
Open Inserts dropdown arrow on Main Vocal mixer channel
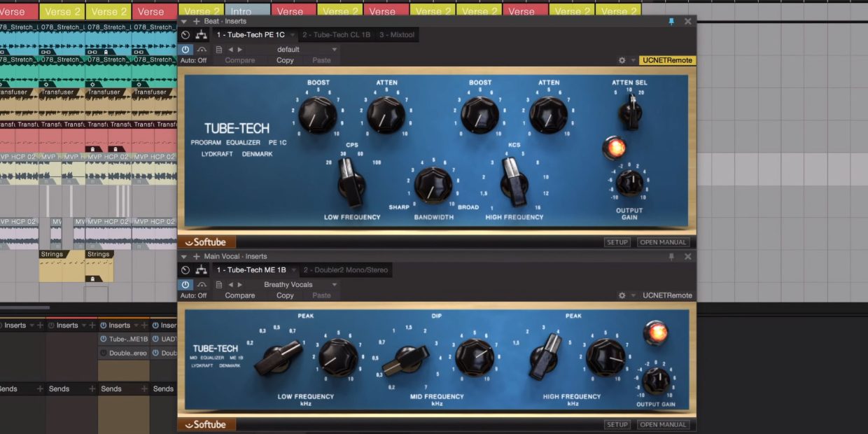(136, 325)
